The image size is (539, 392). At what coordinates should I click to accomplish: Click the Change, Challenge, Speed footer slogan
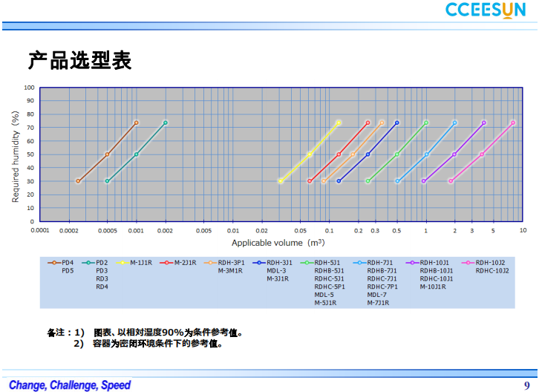(x=70, y=385)
